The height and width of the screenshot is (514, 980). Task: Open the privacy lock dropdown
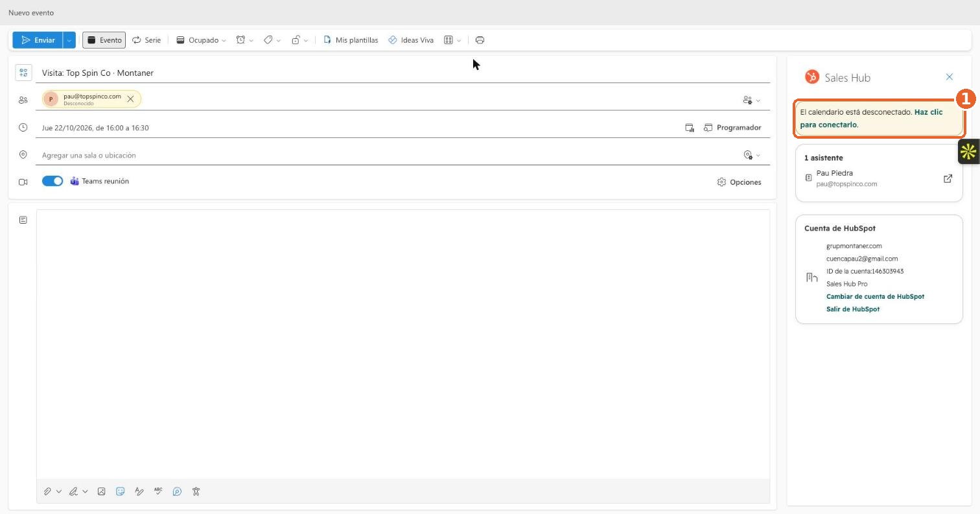299,40
